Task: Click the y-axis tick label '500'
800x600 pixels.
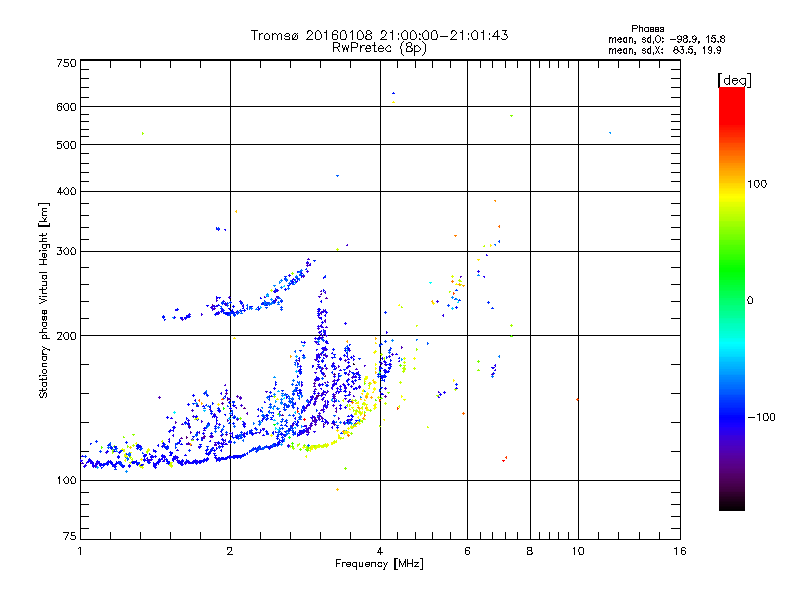Action: [66, 145]
